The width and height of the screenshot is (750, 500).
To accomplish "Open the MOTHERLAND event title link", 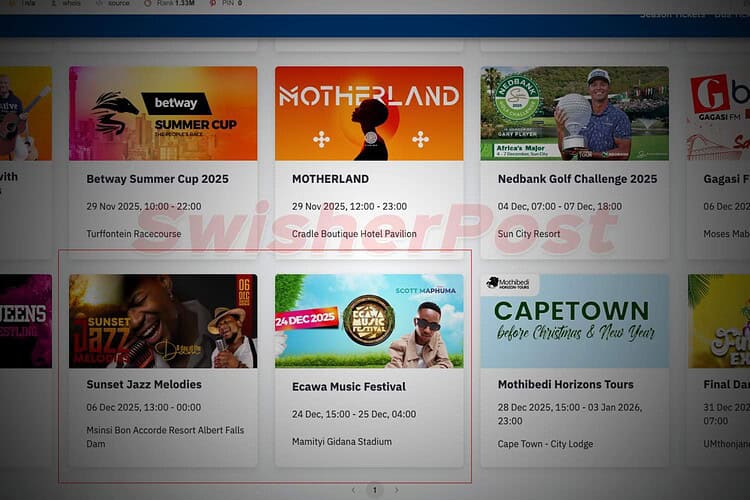I will pyautogui.click(x=331, y=179).
